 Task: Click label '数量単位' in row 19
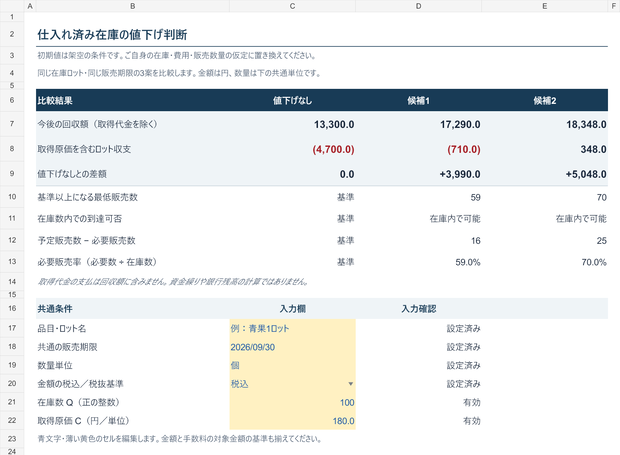point(55,365)
